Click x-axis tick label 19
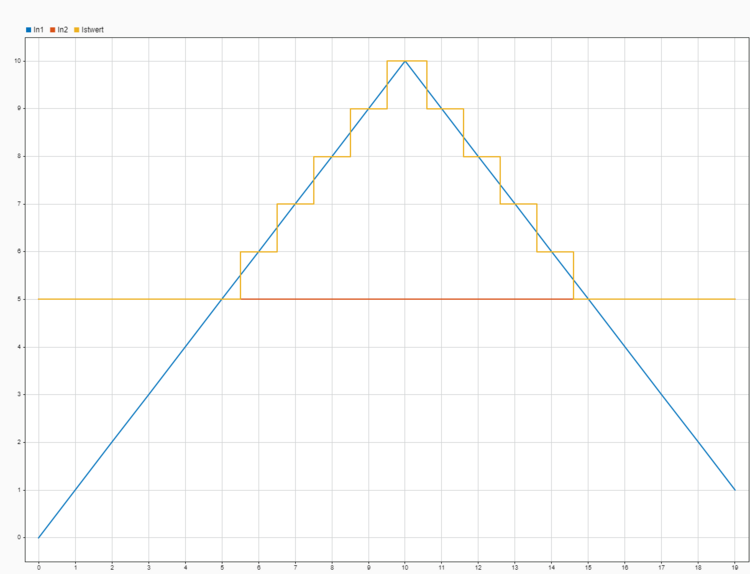 pos(735,568)
